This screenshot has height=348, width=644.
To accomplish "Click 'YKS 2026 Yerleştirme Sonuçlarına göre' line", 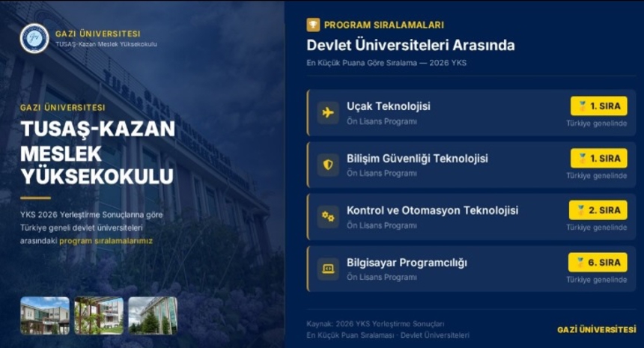I will (91, 215).
